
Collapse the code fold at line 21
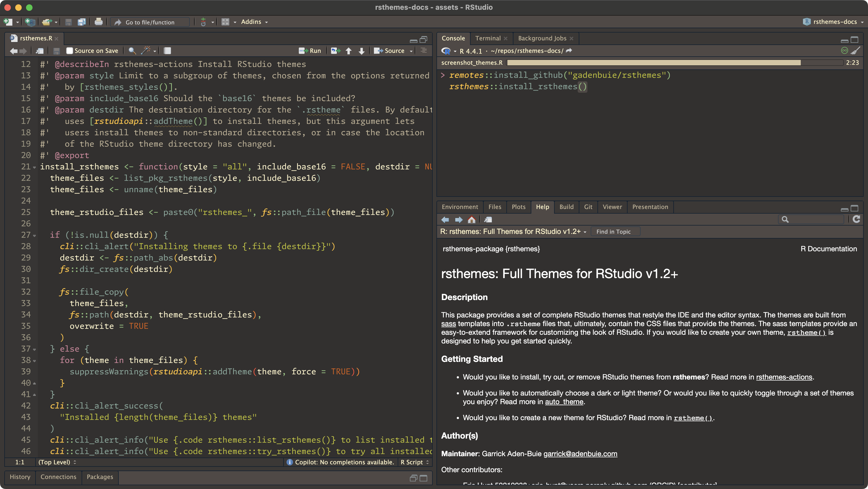(x=34, y=167)
